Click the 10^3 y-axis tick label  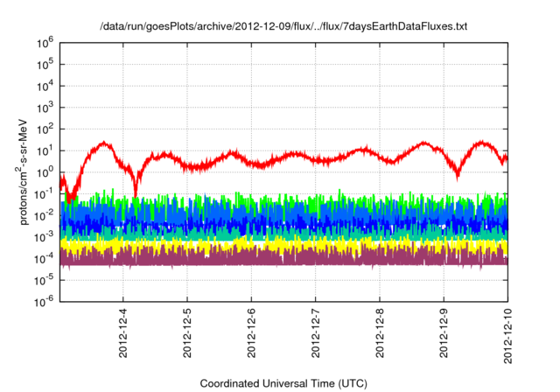click(45, 107)
